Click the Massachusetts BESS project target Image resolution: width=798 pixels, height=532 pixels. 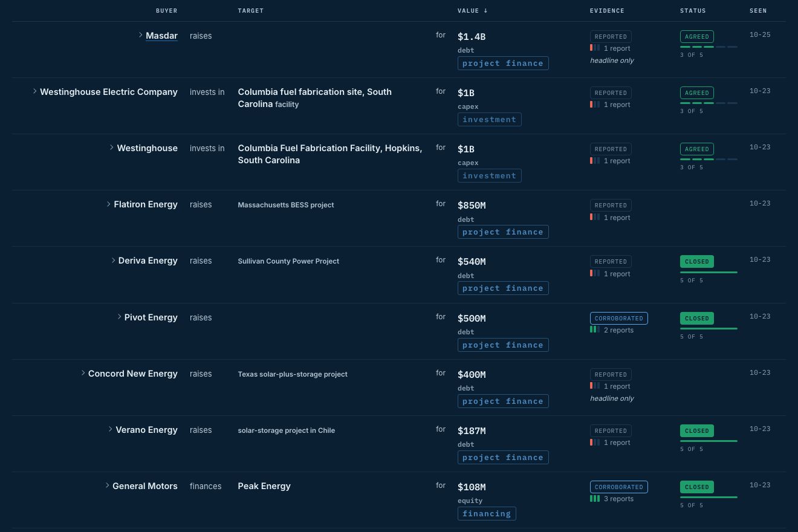pyautogui.click(x=286, y=205)
